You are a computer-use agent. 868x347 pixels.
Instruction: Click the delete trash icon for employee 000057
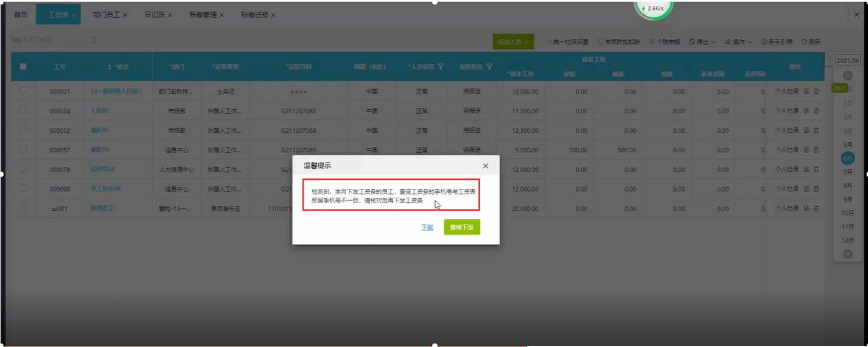point(816,150)
